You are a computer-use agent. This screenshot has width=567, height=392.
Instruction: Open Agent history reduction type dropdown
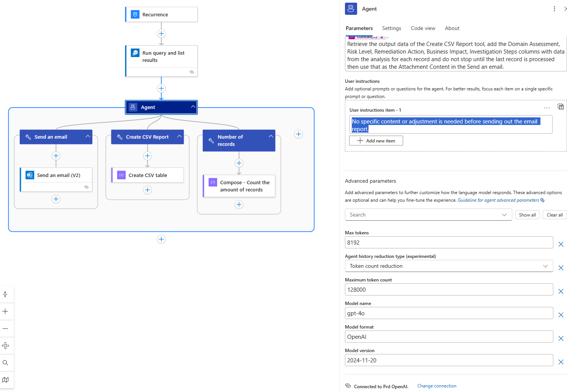(449, 266)
